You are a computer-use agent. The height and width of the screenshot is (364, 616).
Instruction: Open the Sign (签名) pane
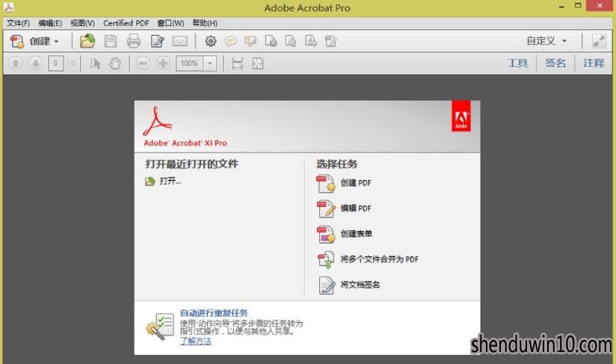tap(555, 64)
